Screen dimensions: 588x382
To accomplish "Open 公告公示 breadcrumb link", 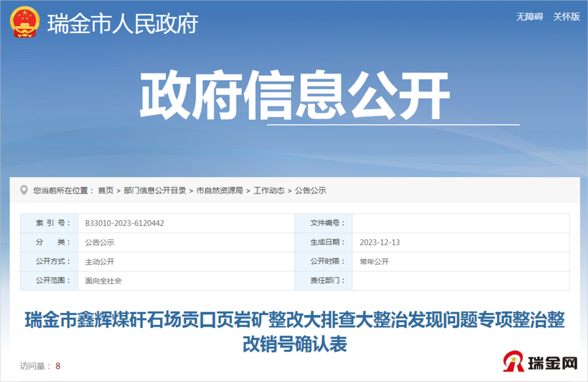I will (x=310, y=191).
